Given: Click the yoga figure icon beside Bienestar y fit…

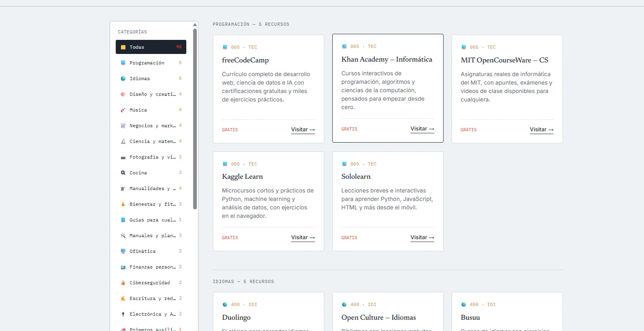Looking at the screenshot, I should [x=123, y=204].
